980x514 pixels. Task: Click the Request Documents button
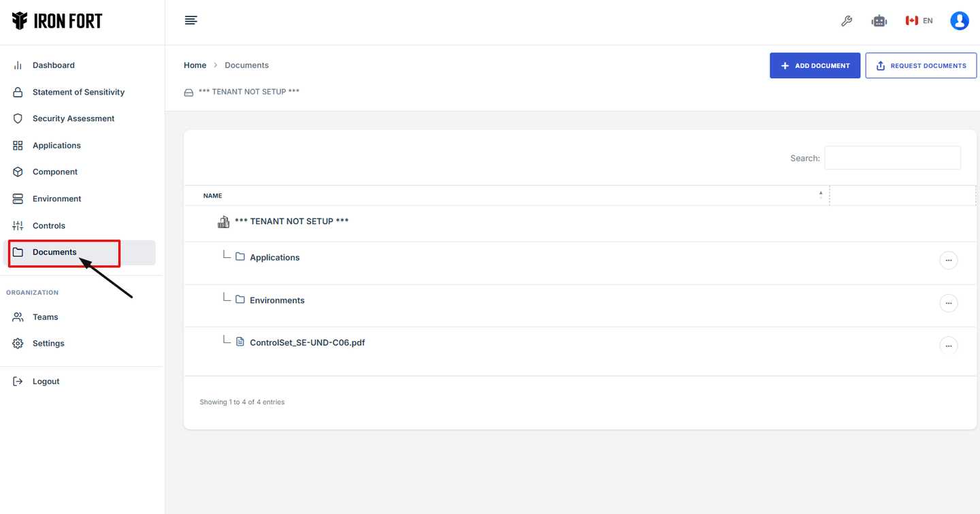[921, 66]
